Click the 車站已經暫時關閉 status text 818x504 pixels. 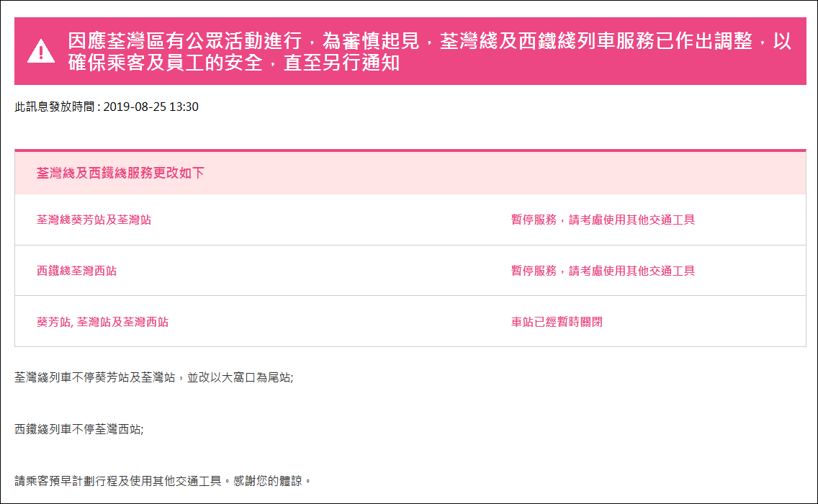pos(557,322)
